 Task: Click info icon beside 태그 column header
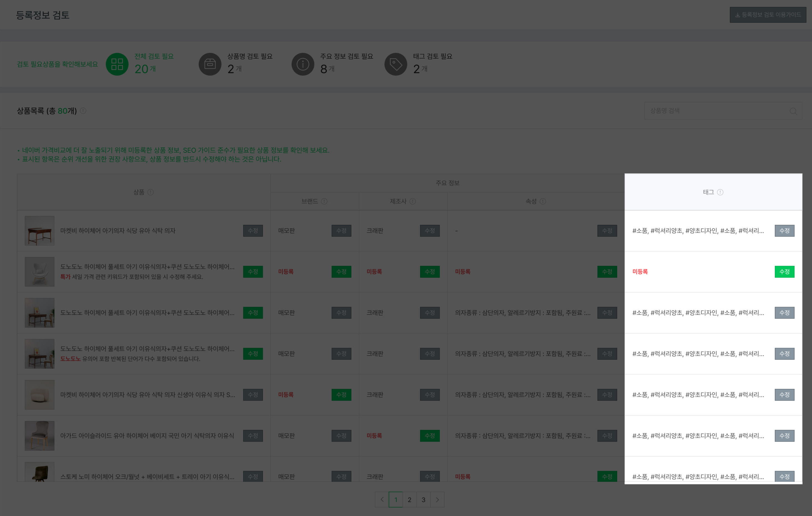(720, 192)
